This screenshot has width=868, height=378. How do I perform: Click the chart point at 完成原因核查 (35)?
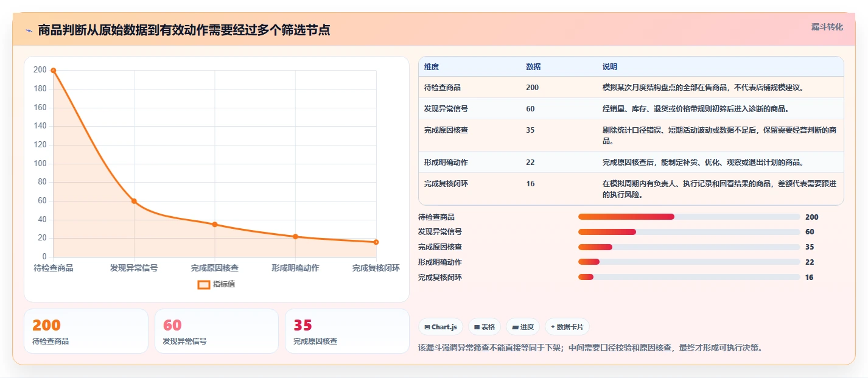pos(215,224)
